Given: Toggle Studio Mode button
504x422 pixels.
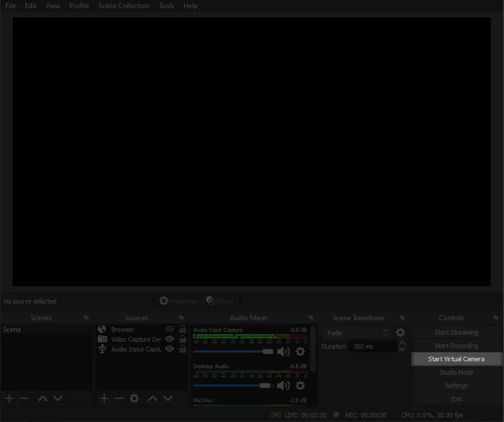Looking at the screenshot, I should click(x=456, y=372).
